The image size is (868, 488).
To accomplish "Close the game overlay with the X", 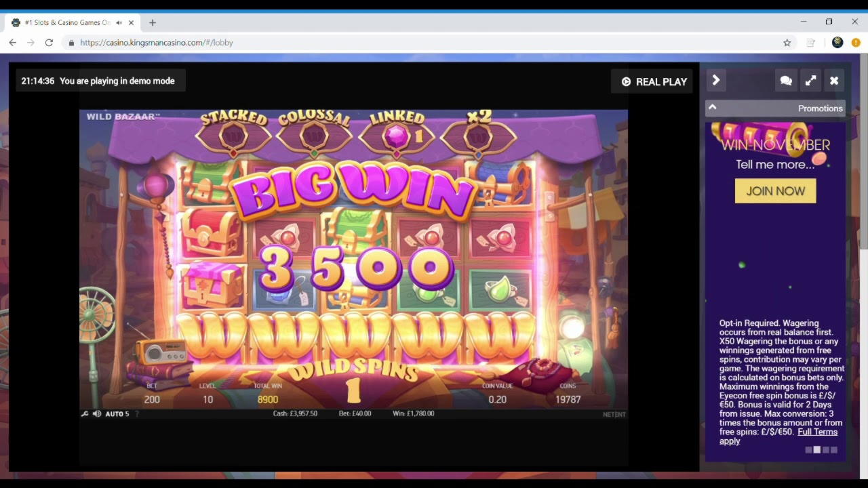I will click(834, 81).
